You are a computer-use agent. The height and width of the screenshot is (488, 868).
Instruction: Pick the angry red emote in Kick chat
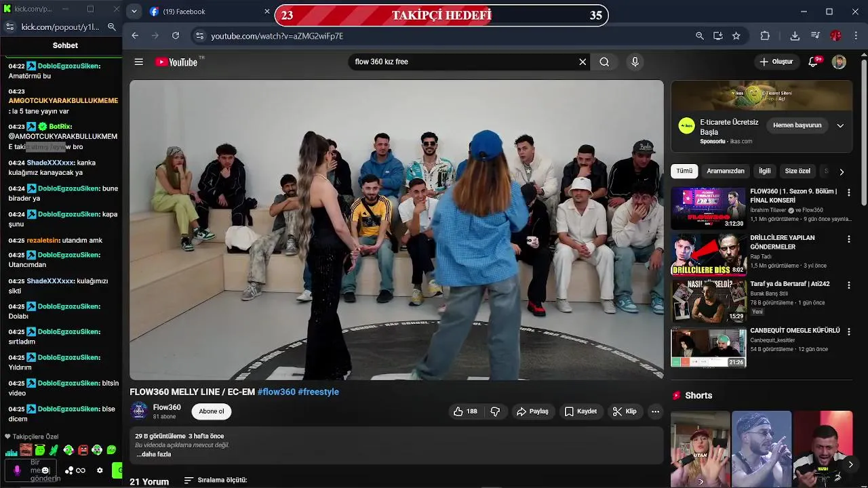[x=83, y=450]
